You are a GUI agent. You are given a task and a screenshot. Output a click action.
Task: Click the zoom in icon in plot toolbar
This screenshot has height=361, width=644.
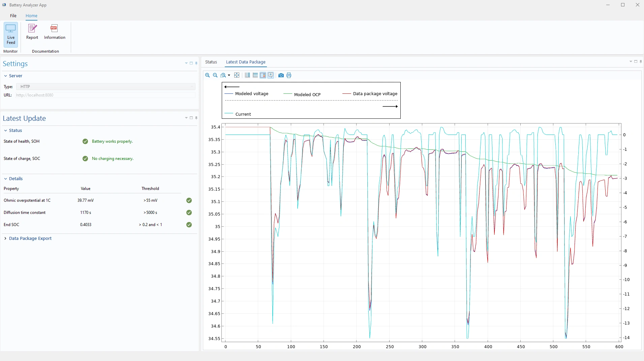(208, 75)
